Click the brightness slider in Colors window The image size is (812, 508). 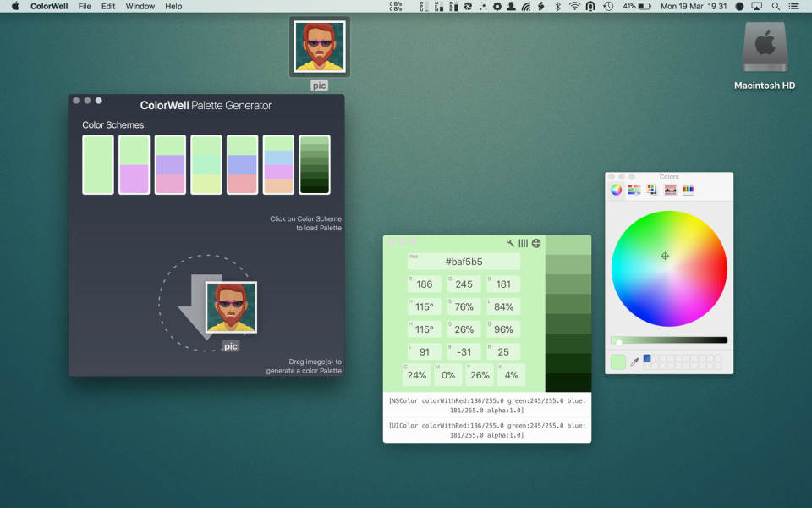pyautogui.click(x=669, y=340)
